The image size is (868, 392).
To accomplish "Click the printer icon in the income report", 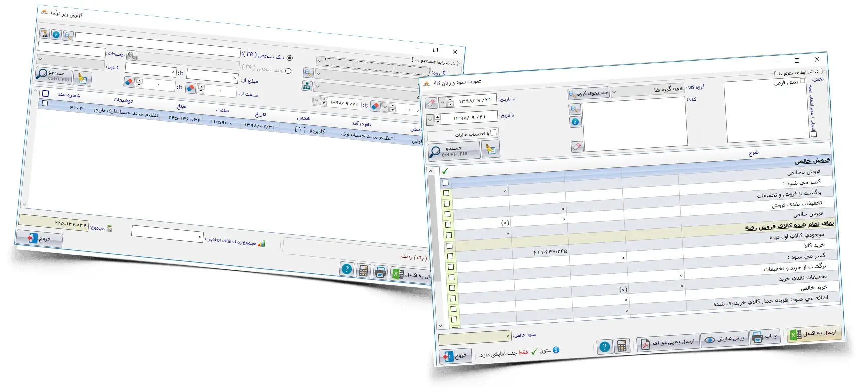I will [380, 272].
